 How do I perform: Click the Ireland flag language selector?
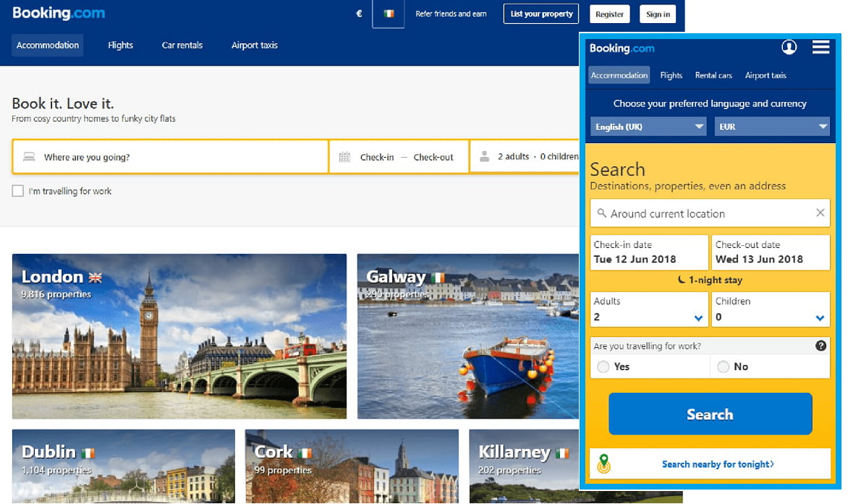point(389,14)
